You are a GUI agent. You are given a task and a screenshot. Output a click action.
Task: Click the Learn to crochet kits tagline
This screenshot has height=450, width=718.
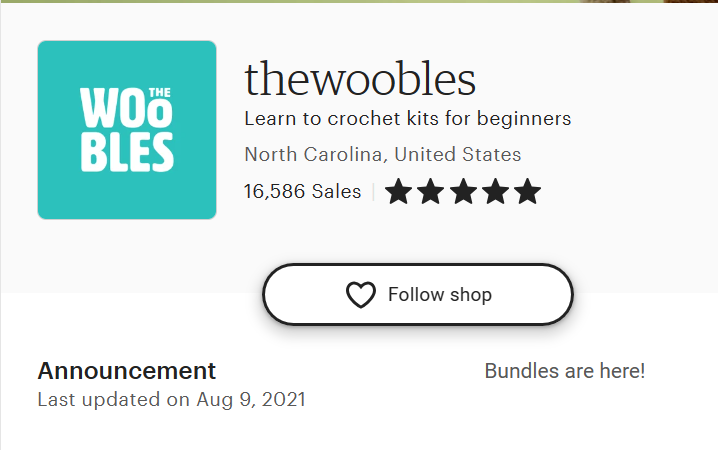tap(408, 119)
